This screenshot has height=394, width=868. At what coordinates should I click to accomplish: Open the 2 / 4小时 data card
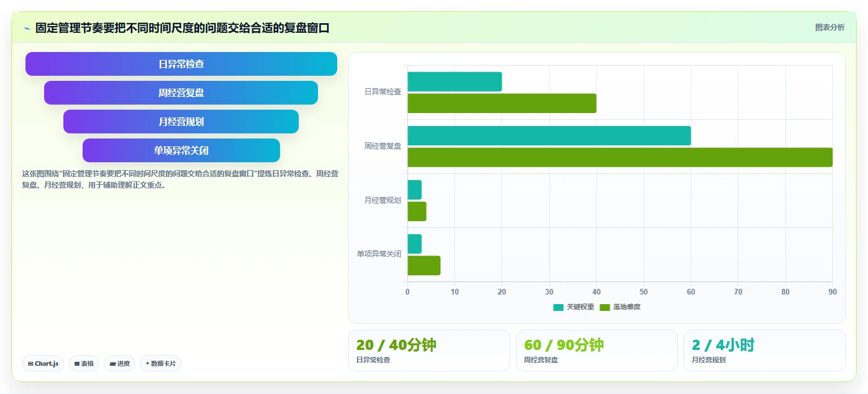coord(764,350)
